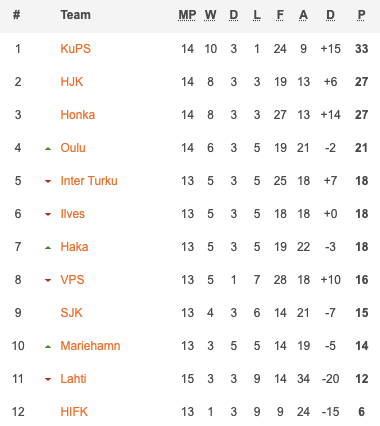The image size is (380, 426).
Task: Click the red down arrow beside Lahti
Action: (48, 380)
